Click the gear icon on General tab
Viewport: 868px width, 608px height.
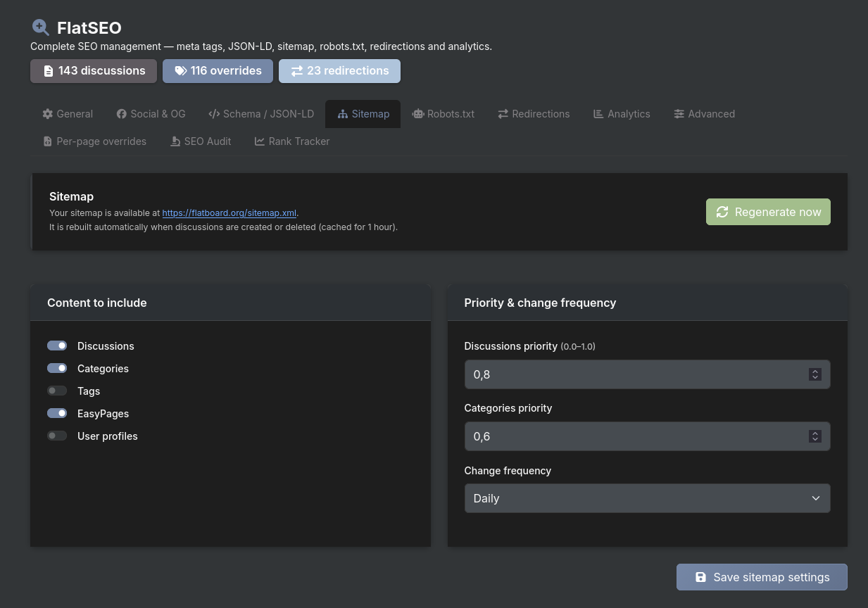click(x=48, y=114)
